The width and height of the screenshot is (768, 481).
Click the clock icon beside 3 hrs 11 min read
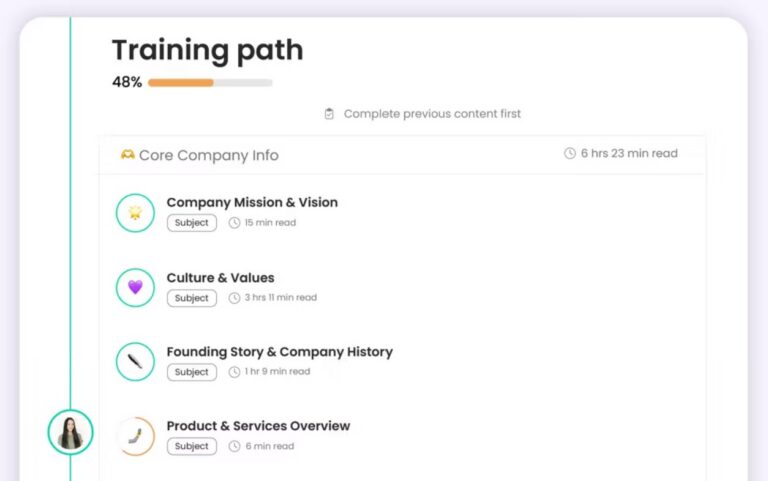(235, 298)
